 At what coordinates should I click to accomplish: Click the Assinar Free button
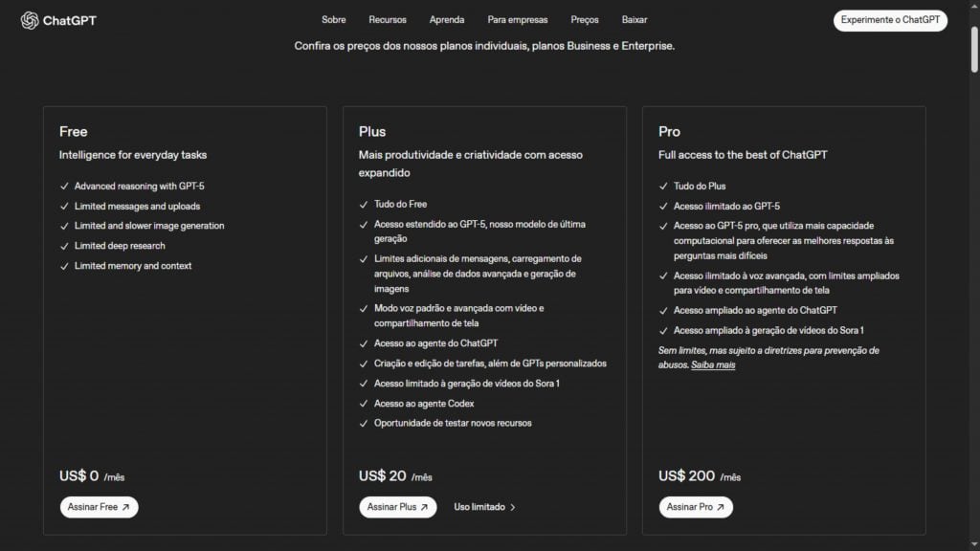pyautogui.click(x=100, y=507)
